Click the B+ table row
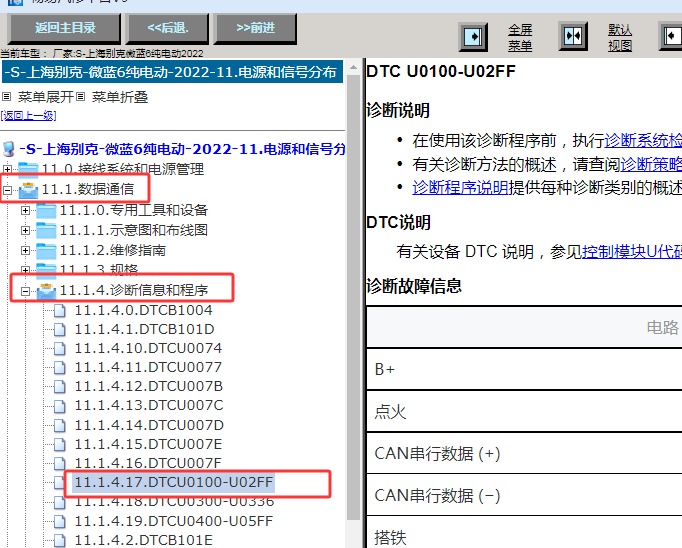Viewport: 682px width, 548px height. tap(524, 369)
